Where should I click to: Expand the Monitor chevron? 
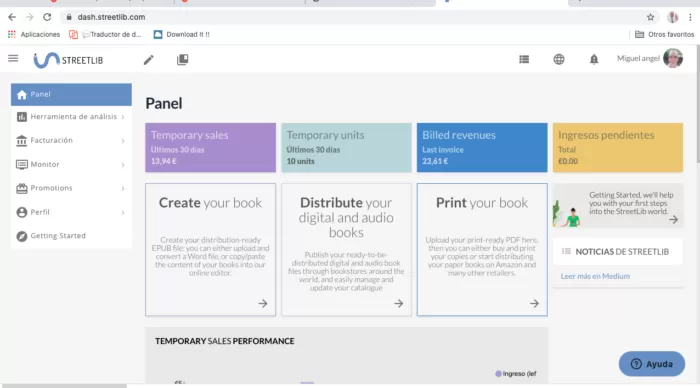[123, 165]
